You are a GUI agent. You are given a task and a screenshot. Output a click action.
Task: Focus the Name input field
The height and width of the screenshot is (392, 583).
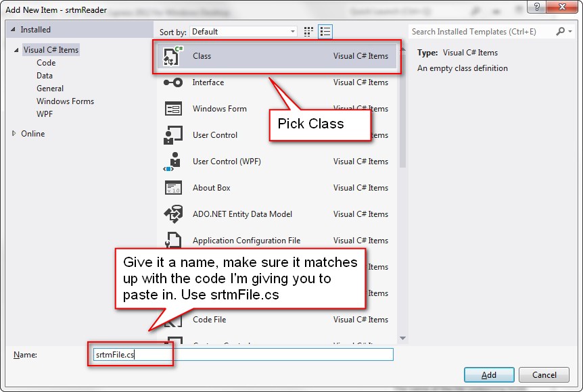tap(243, 354)
